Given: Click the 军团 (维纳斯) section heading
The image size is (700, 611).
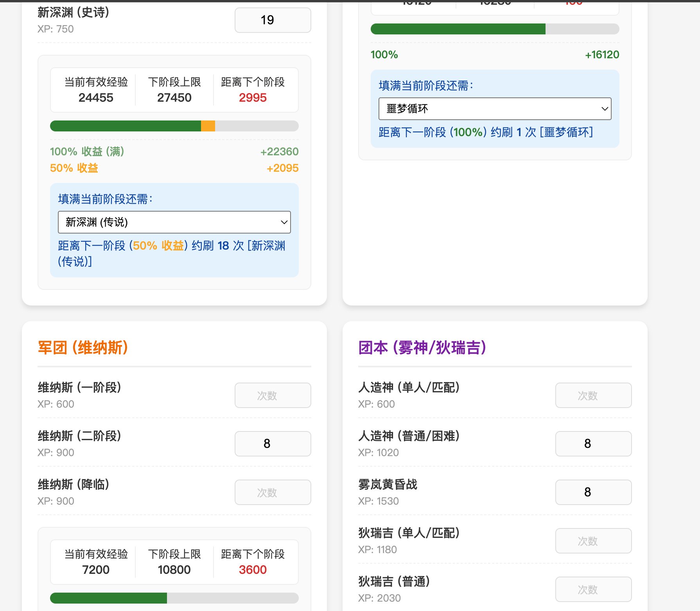Looking at the screenshot, I should [83, 347].
